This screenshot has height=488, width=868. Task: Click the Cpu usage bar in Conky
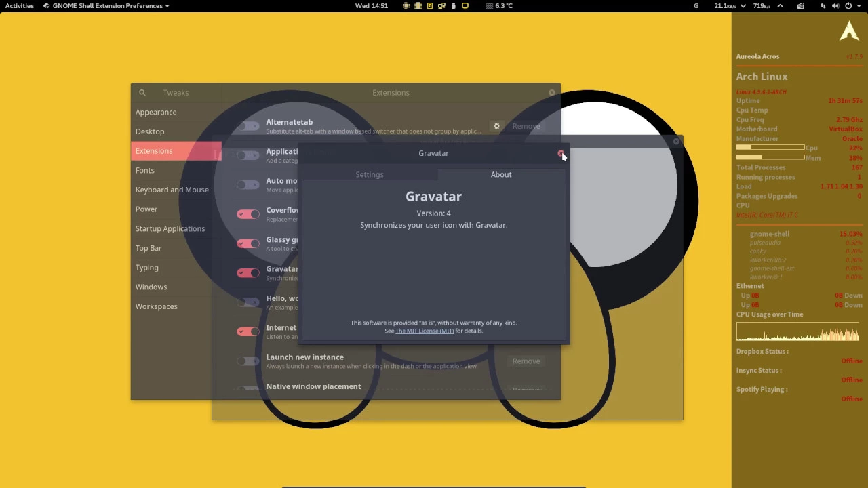click(770, 148)
